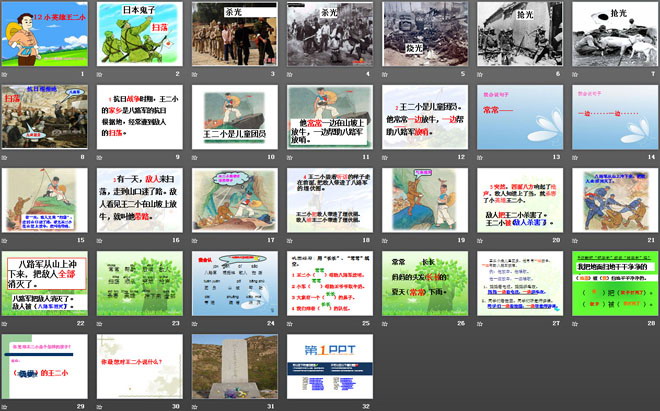
Task: Select slide 20 starting 突然
Action: (520, 200)
